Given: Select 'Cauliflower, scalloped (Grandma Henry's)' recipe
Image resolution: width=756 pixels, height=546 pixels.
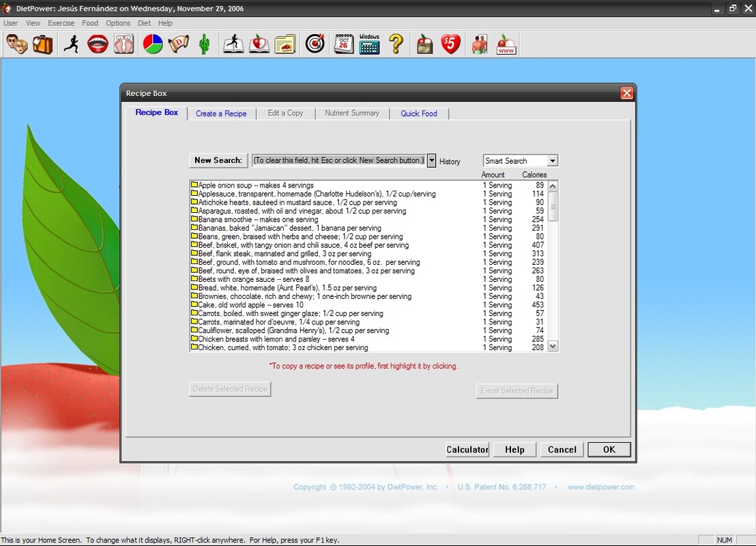Looking at the screenshot, I should point(368,330).
